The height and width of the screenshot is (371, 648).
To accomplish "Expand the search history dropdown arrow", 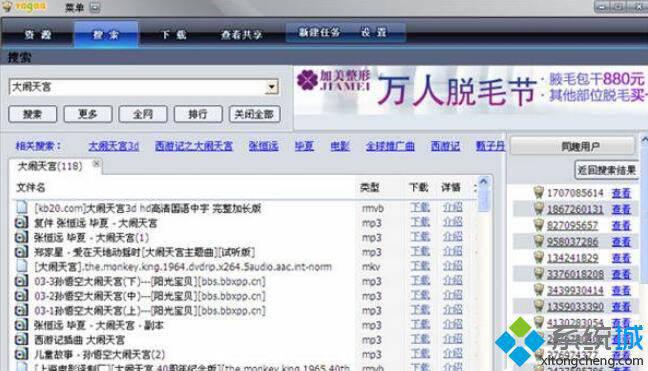I will pos(272,87).
